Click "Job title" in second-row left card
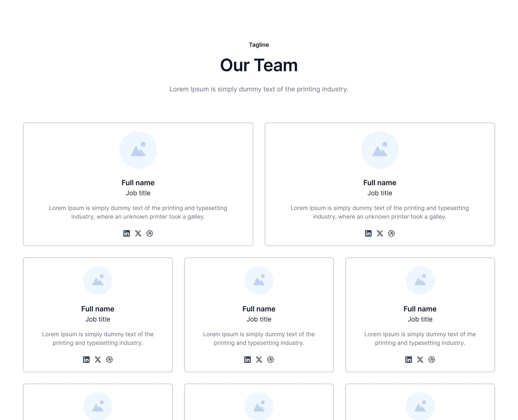Screen dimensions: 518x420 click(98, 319)
